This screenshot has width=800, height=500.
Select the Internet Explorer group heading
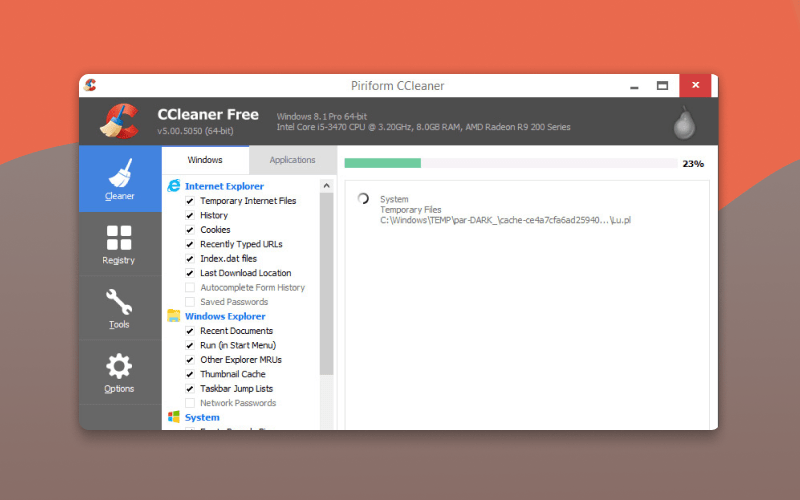point(224,186)
